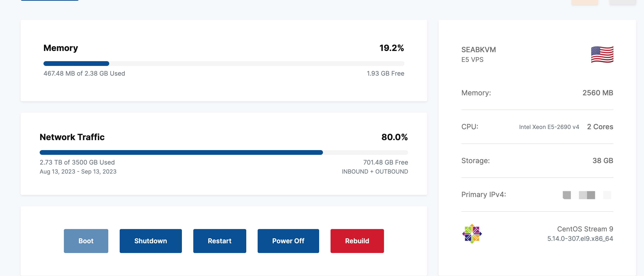Click the CentOS logo icon
This screenshot has width=644, height=276.
[x=472, y=234]
